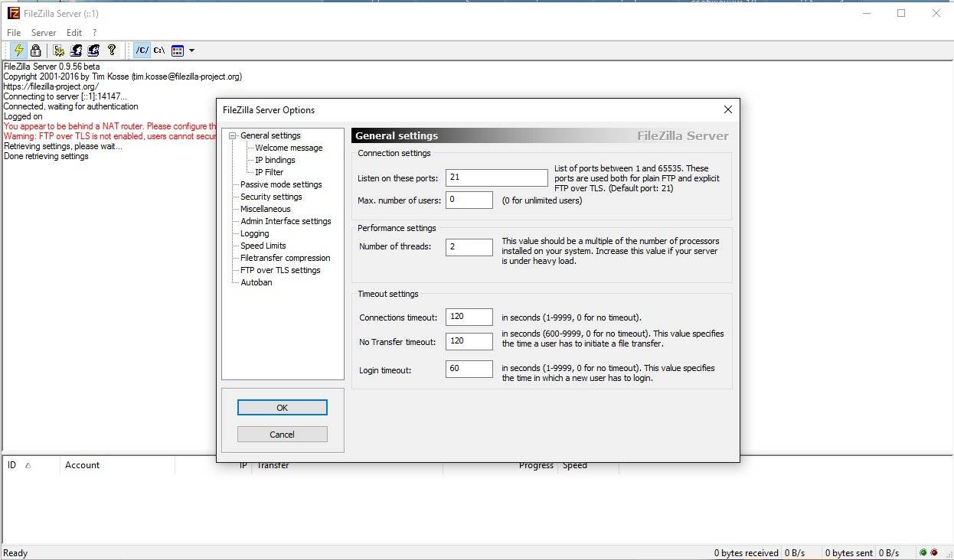Click the FileZilla Server title bar logo

(13, 13)
